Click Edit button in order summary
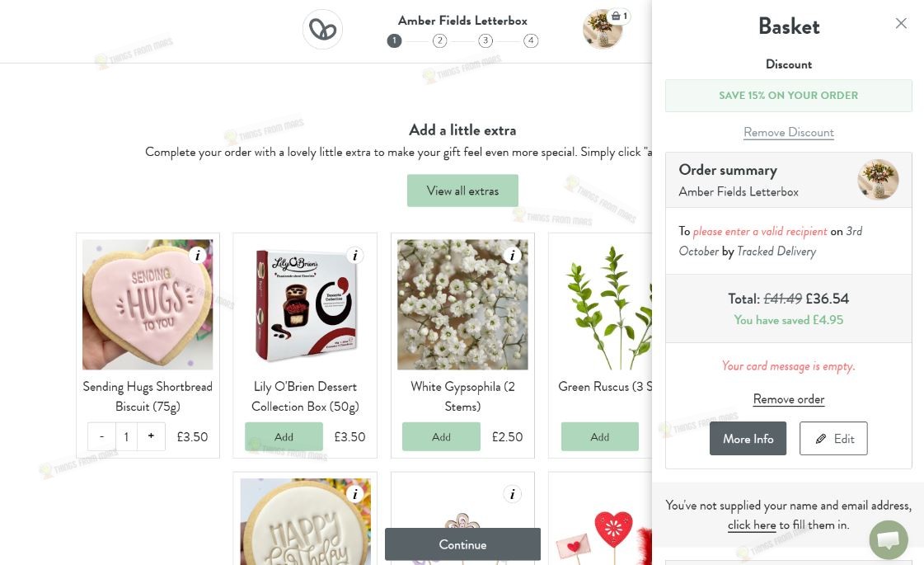Image resolution: width=924 pixels, height=565 pixels. coord(833,438)
